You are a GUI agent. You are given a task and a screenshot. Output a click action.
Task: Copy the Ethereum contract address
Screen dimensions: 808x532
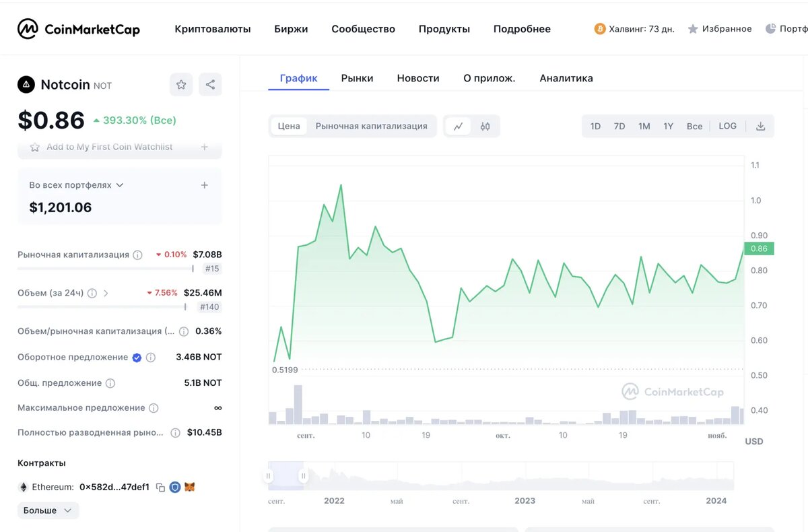160,487
